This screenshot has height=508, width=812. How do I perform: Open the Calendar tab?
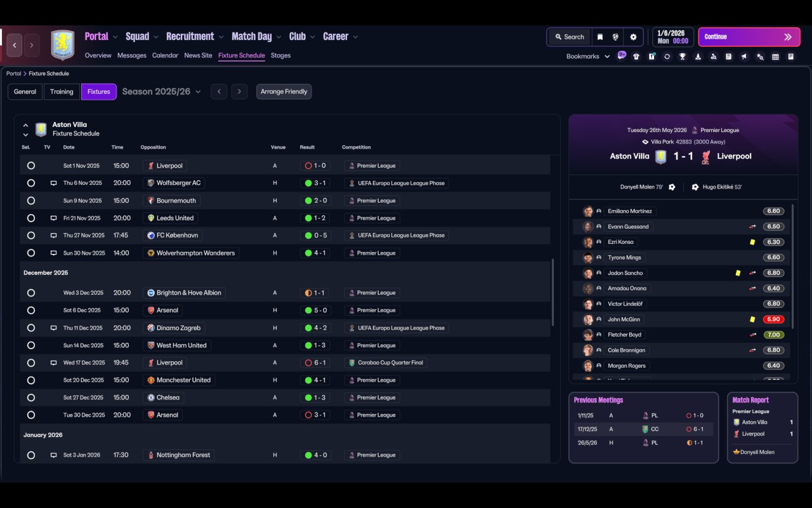point(165,55)
